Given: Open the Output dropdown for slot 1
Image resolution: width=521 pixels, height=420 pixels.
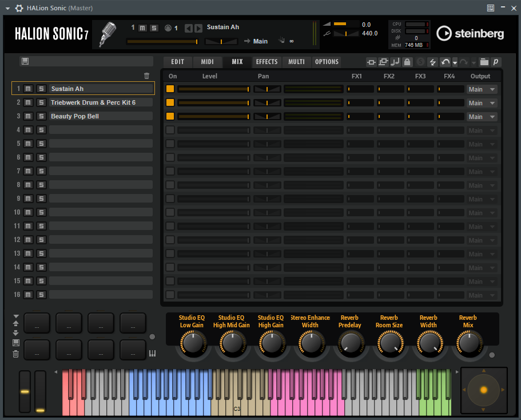Looking at the screenshot, I should tap(482, 89).
